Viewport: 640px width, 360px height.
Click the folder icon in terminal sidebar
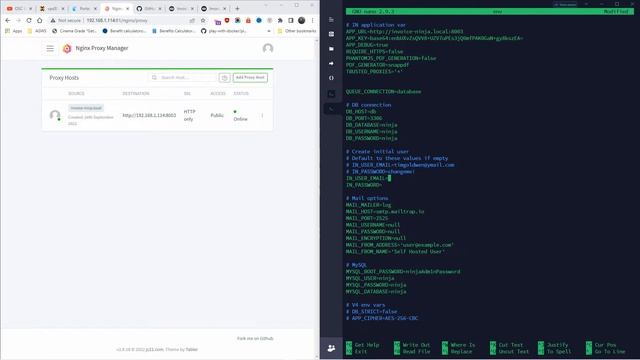click(331, 49)
